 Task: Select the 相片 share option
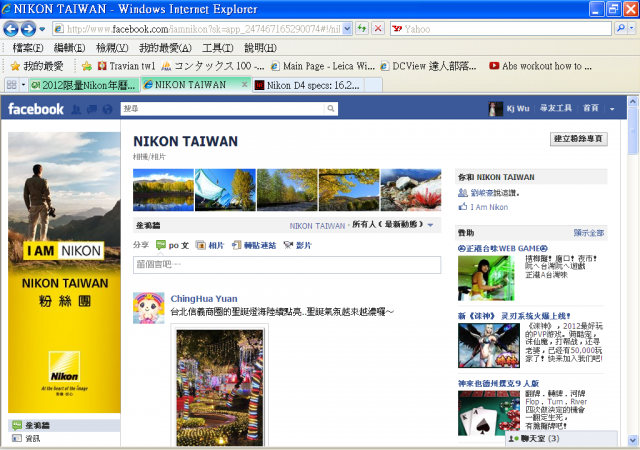(210, 245)
